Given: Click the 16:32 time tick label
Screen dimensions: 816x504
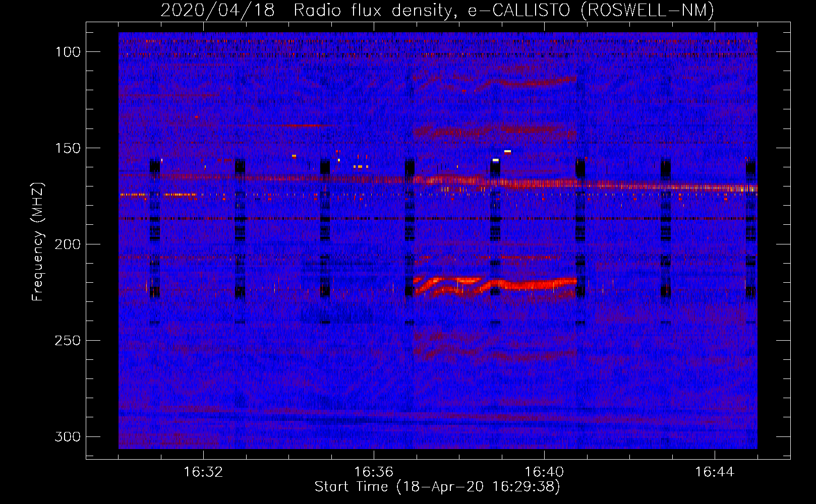Looking at the screenshot, I should [203, 472].
